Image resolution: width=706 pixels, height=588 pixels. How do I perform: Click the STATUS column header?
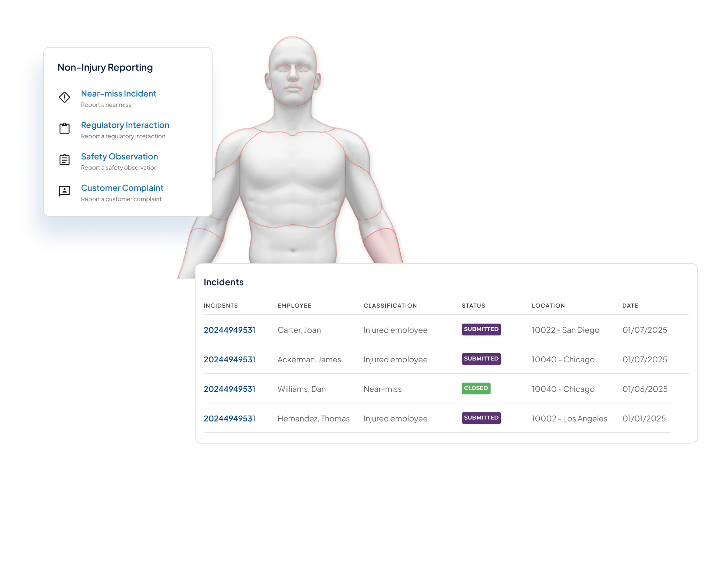(473, 306)
